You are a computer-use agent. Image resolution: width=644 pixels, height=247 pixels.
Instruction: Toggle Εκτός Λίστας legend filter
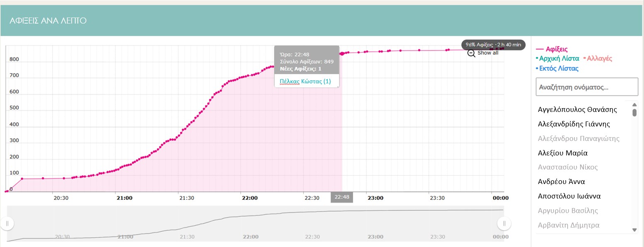558,68
